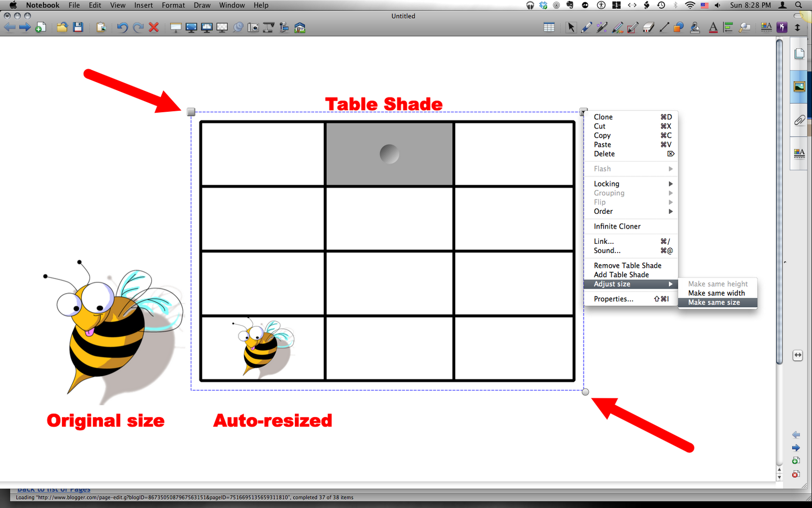
Task: Activate the Eraser tool
Action: [x=649, y=27]
